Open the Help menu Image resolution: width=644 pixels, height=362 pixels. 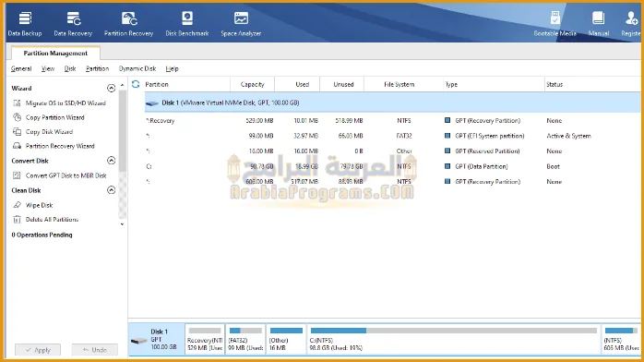pos(173,68)
